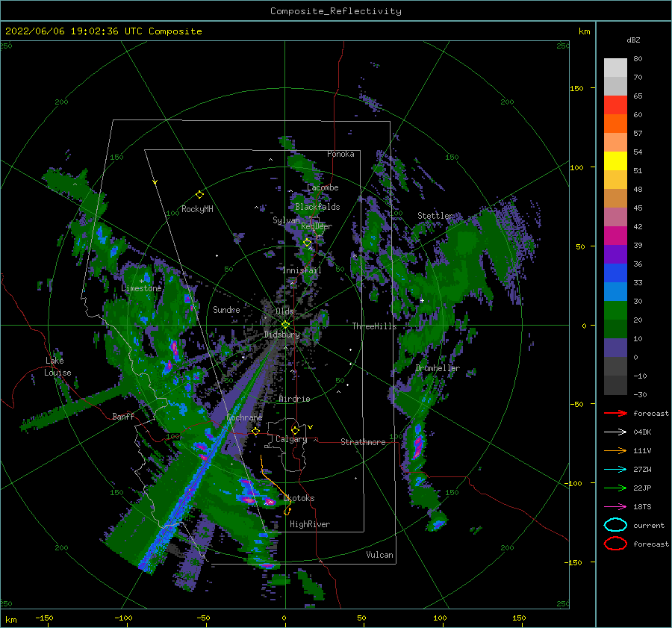
Task: Click the Didsbury label
Action: click(x=281, y=335)
